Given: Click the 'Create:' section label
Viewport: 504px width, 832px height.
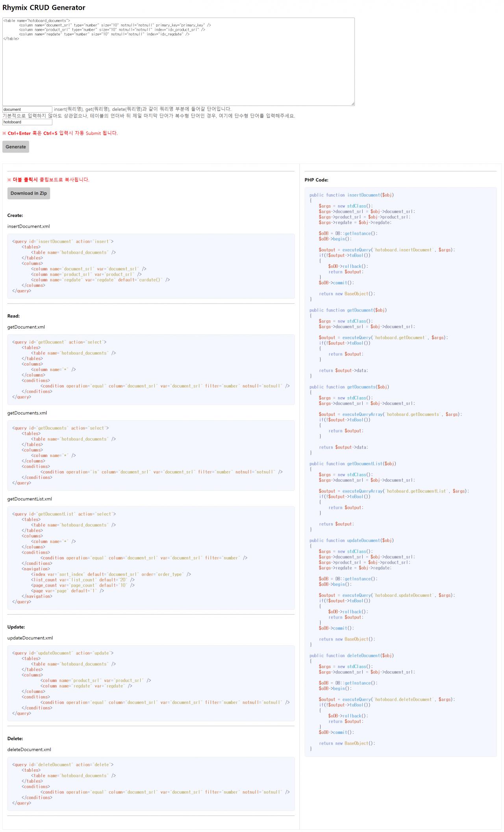Looking at the screenshot, I should click(15, 215).
